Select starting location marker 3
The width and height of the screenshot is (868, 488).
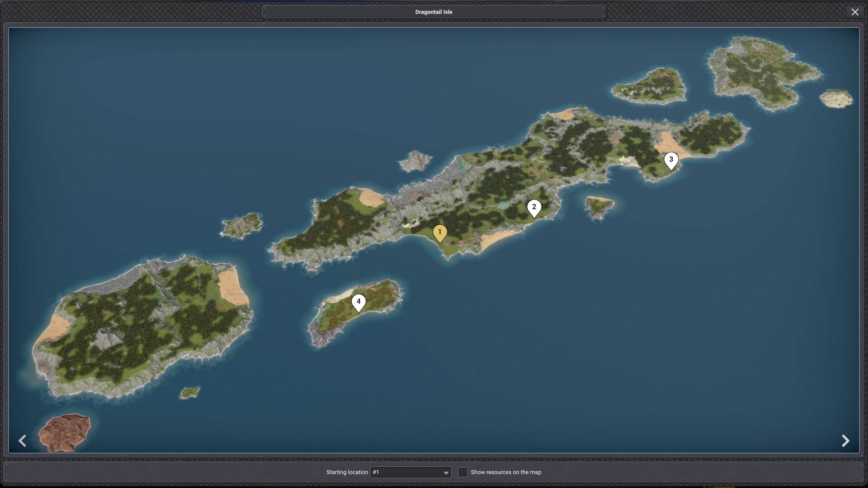[671, 160]
